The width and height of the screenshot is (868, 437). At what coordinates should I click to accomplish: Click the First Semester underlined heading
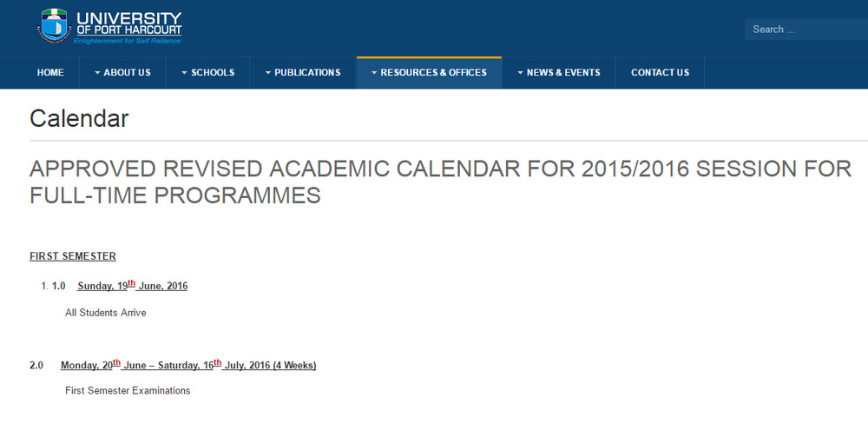(73, 256)
